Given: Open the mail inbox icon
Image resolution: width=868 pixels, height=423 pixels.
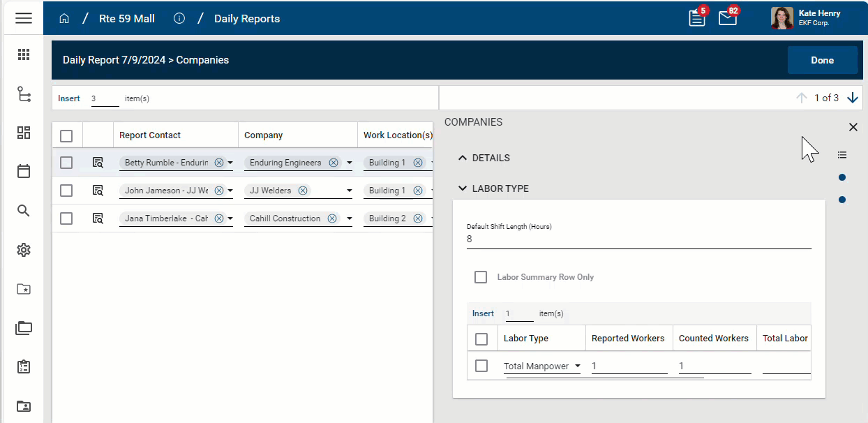Looking at the screenshot, I should [x=727, y=19].
